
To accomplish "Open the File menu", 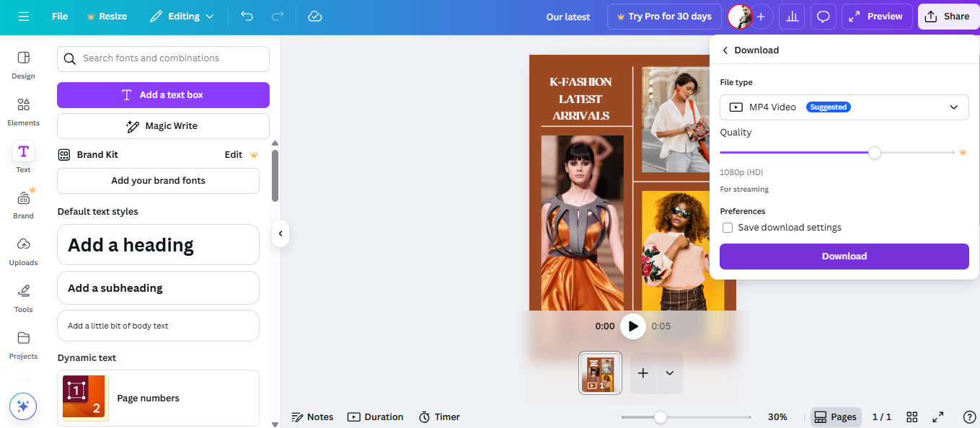I will 60,16.
